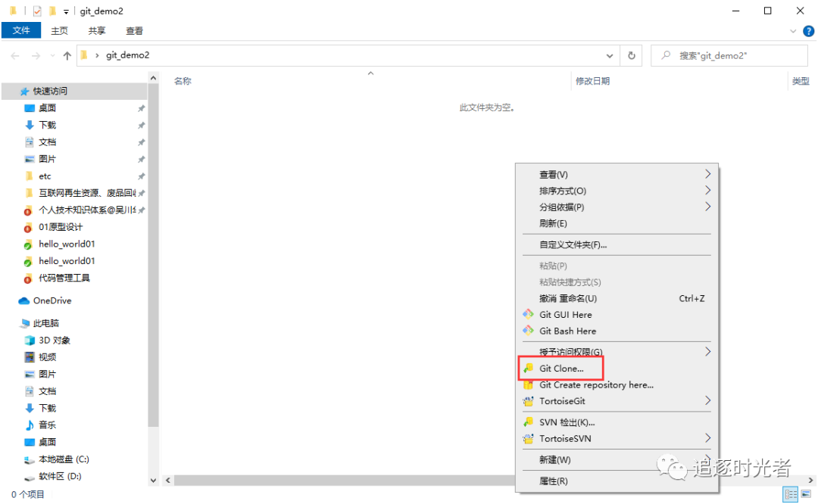Sort by the 修改日期 column header
Image resolution: width=818 pixels, height=504 pixels.
(592, 81)
